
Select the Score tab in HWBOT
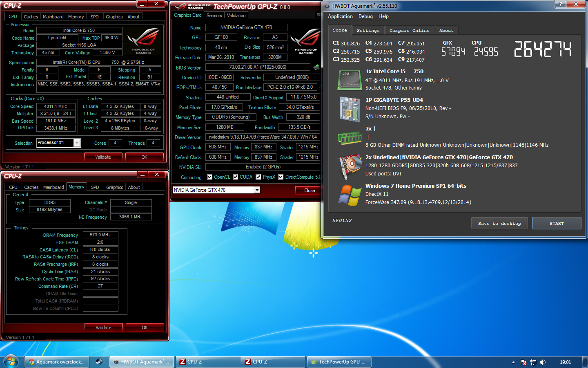(x=340, y=30)
